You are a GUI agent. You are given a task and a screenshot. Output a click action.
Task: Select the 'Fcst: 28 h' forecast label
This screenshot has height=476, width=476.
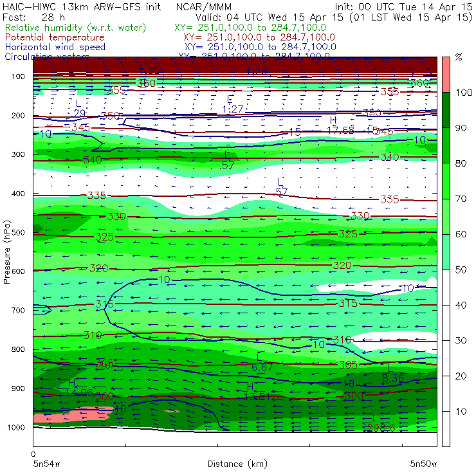point(33,17)
